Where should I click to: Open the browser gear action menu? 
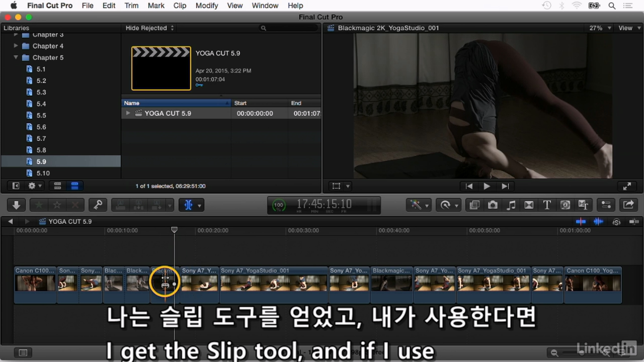tap(35, 186)
